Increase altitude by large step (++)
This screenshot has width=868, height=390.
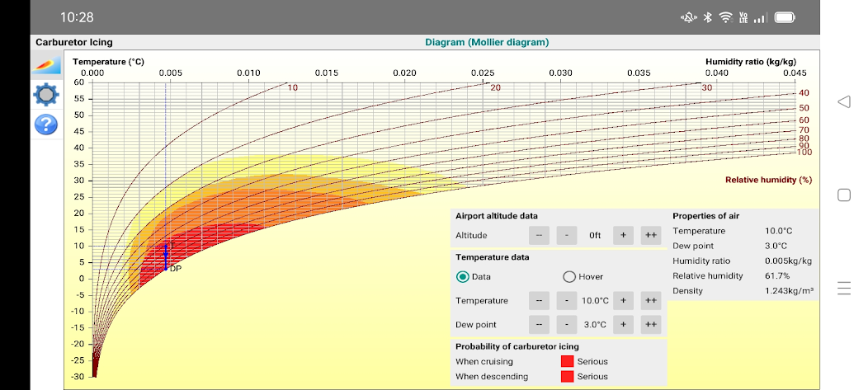pos(651,235)
